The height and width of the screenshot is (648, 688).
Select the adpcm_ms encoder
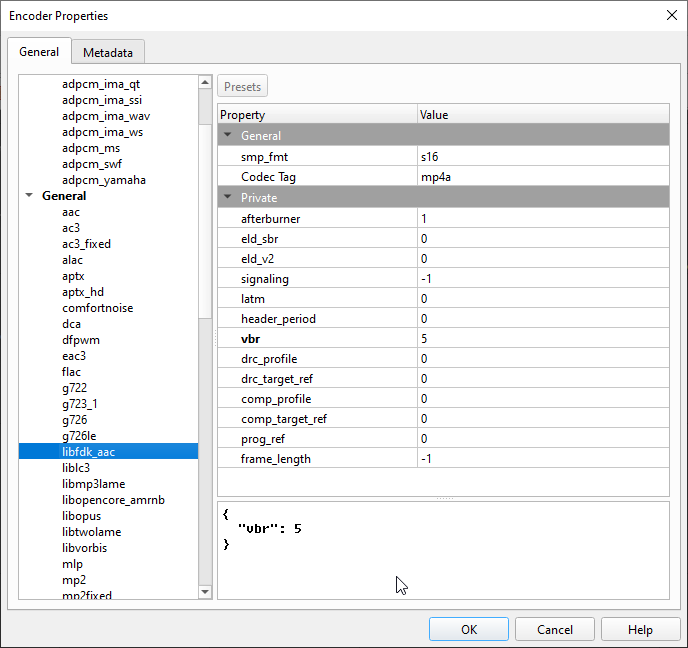pyautogui.click(x=91, y=148)
